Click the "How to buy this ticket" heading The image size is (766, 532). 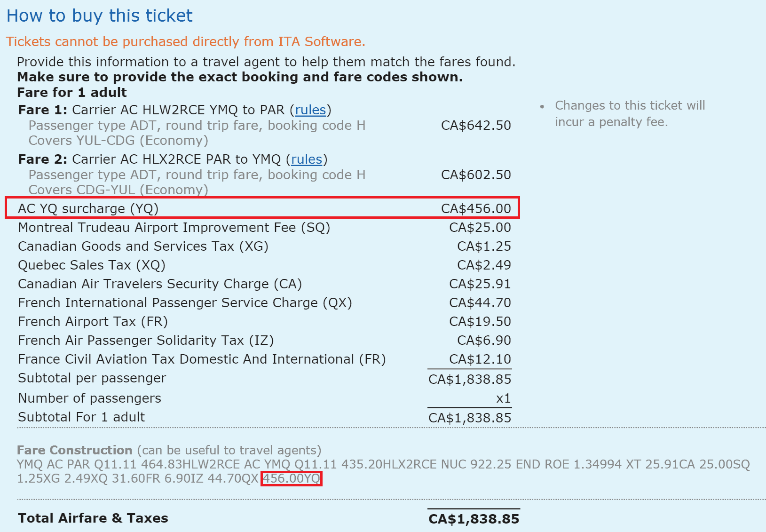coord(100,16)
